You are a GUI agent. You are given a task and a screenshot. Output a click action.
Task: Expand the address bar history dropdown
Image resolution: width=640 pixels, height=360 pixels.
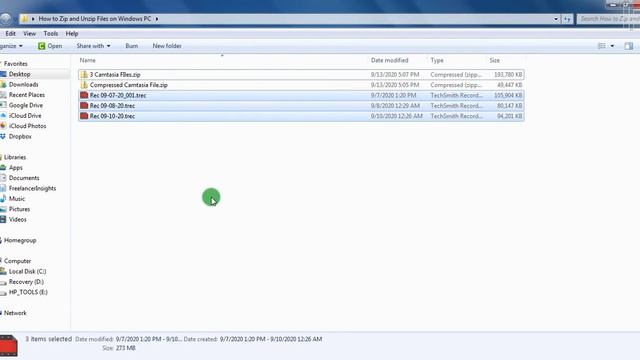click(x=556, y=19)
